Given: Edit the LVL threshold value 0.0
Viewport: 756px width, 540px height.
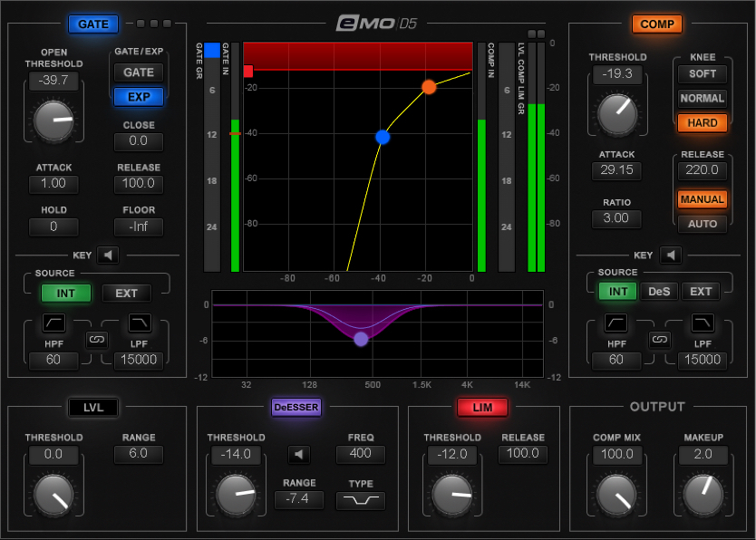Looking at the screenshot, I should pyautogui.click(x=53, y=454).
